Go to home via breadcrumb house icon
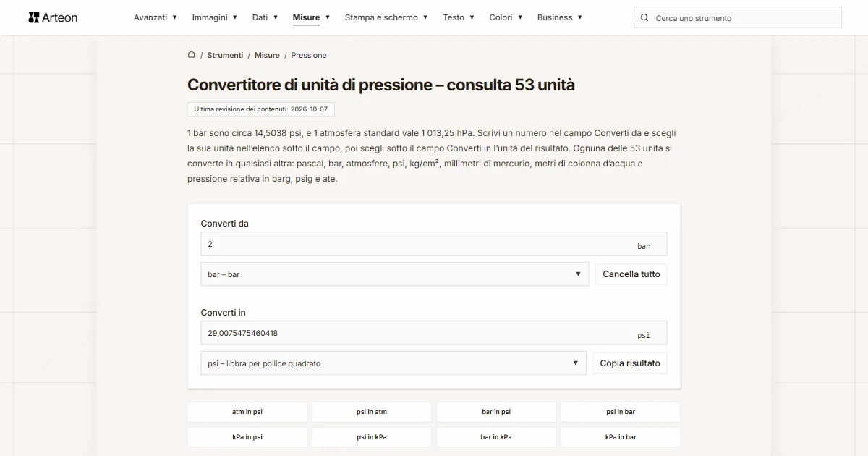Viewport: 868px width, 456px height. tap(192, 54)
